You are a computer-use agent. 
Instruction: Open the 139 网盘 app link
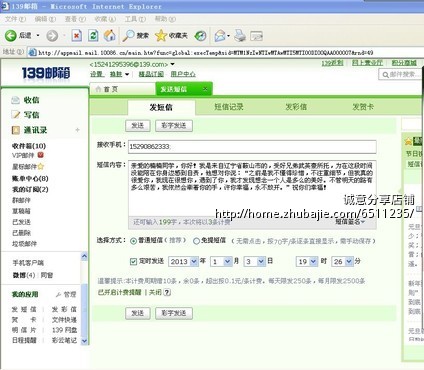tap(64, 330)
